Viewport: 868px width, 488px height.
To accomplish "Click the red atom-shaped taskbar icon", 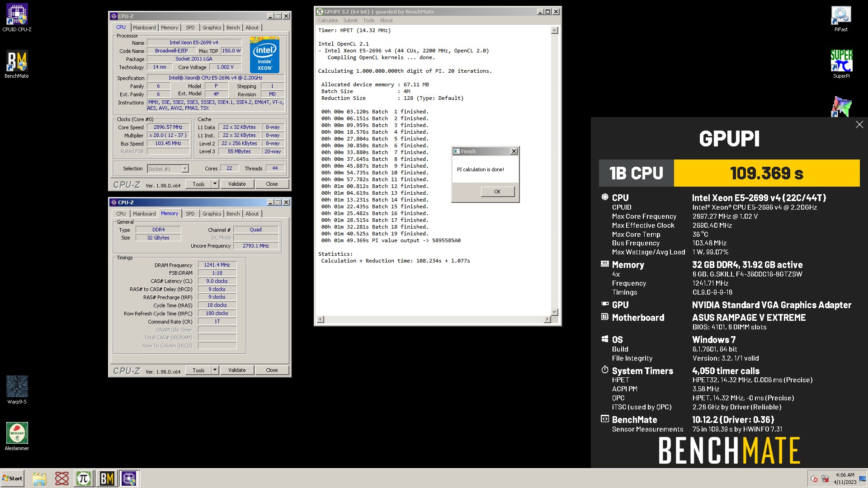I will coord(61,479).
